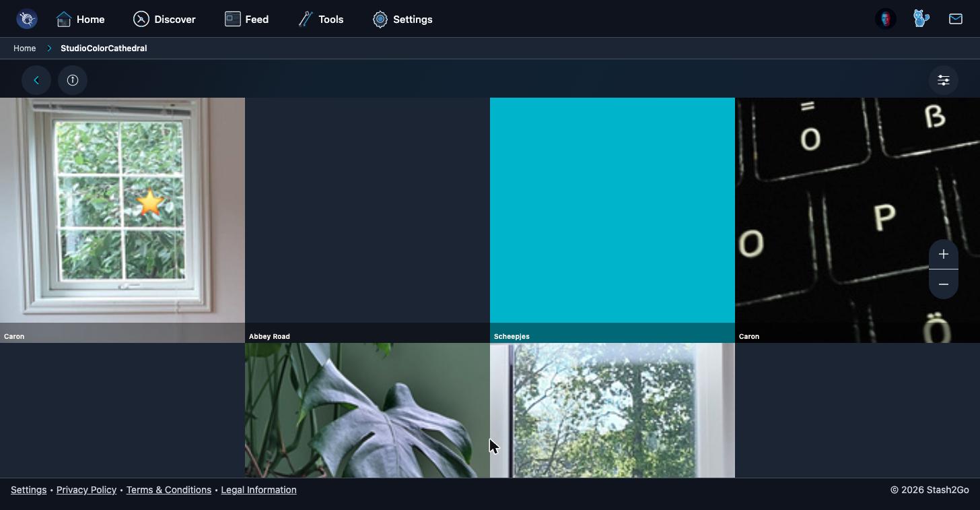Open the monstera leaf photo thumbnail
Screen dimensions: 980x510
tap(367, 410)
